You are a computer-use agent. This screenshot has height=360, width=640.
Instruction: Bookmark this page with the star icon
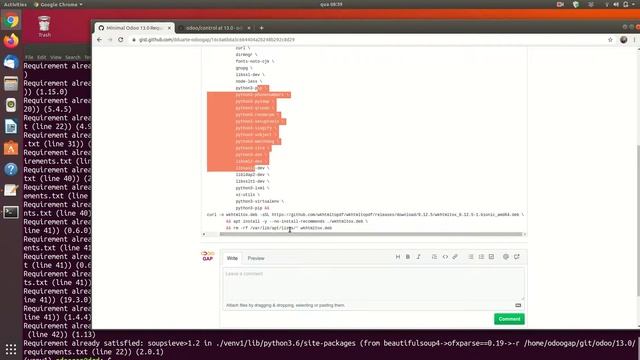(610, 40)
